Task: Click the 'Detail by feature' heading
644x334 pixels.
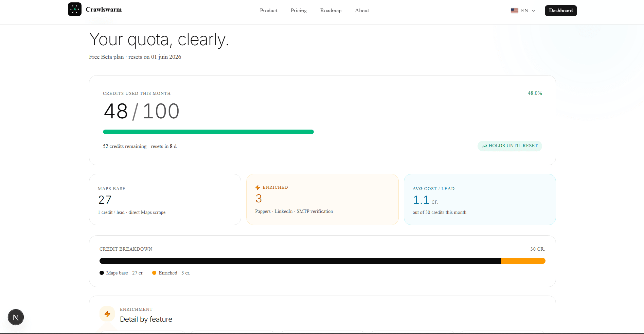Action: pyautogui.click(x=146, y=319)
